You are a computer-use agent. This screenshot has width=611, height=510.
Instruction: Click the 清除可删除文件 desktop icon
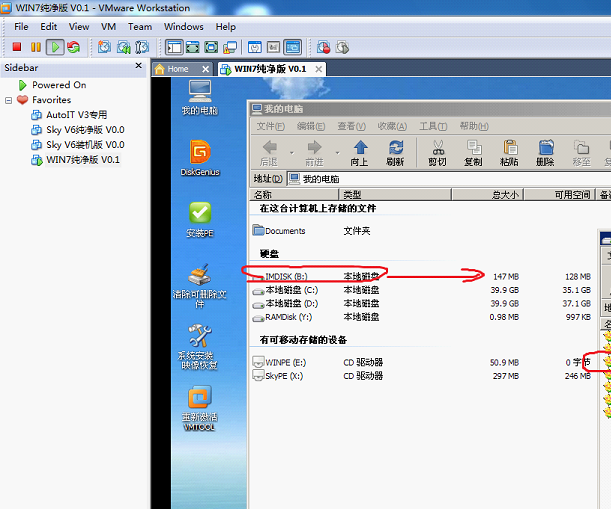(200, 286)
